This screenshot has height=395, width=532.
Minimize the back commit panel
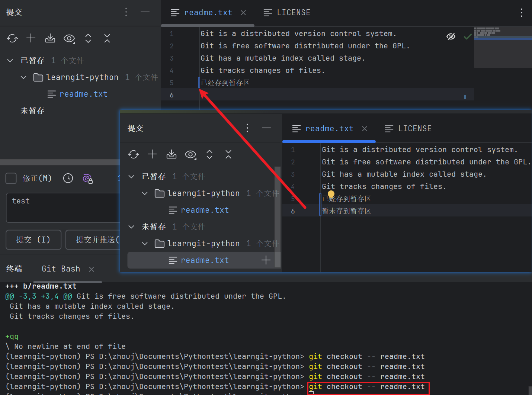pos(145,12)
